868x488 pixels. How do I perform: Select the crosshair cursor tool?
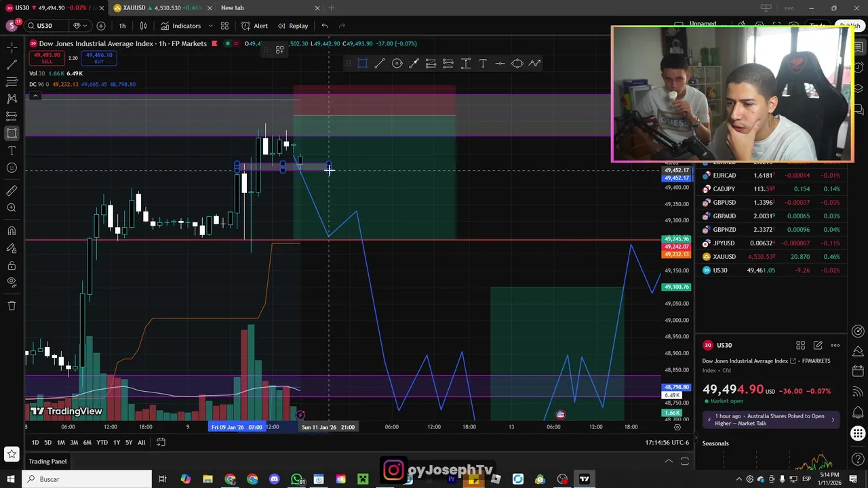(x=12, y=47)
